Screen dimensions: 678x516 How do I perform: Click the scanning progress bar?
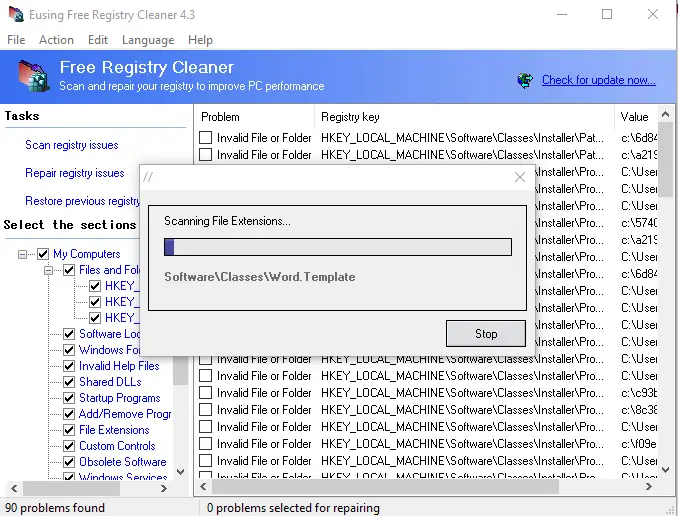(x=338, y=247)
